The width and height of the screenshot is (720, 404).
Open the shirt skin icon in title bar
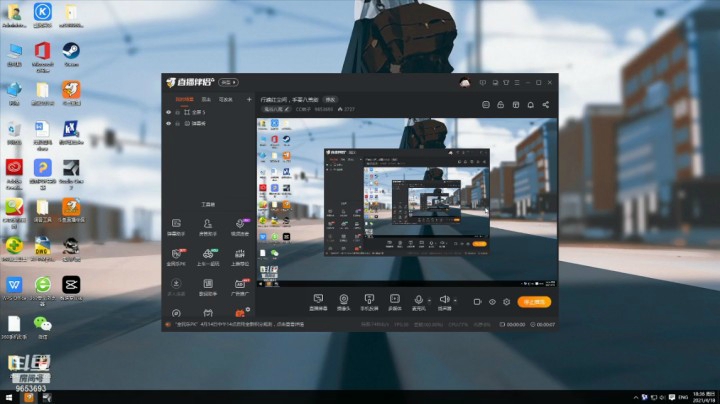506,83
